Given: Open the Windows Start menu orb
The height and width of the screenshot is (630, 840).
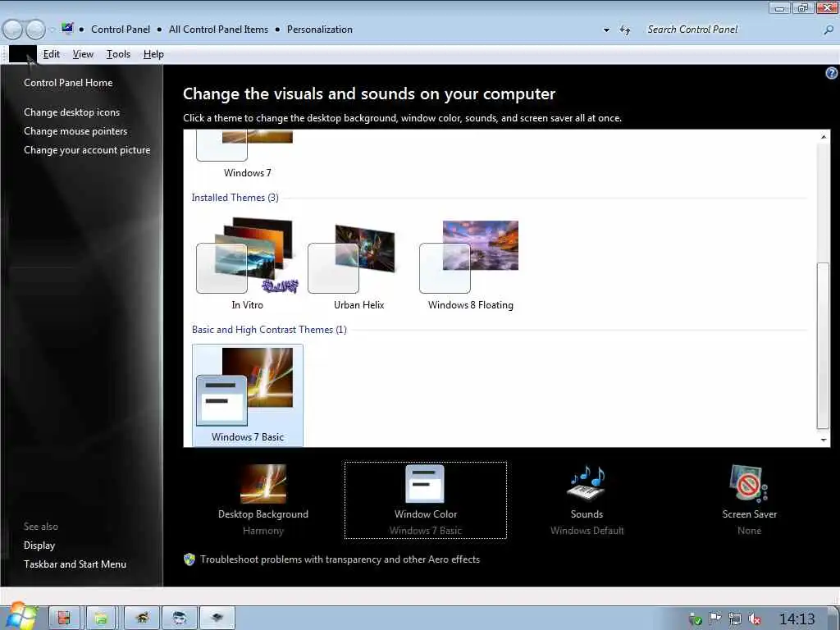Looking at the screenshot, I should (21, 616).
